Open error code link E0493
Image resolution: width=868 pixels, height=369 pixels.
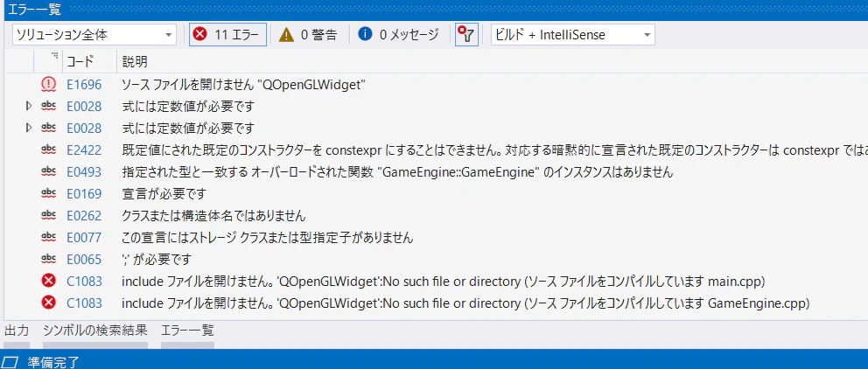84,172
